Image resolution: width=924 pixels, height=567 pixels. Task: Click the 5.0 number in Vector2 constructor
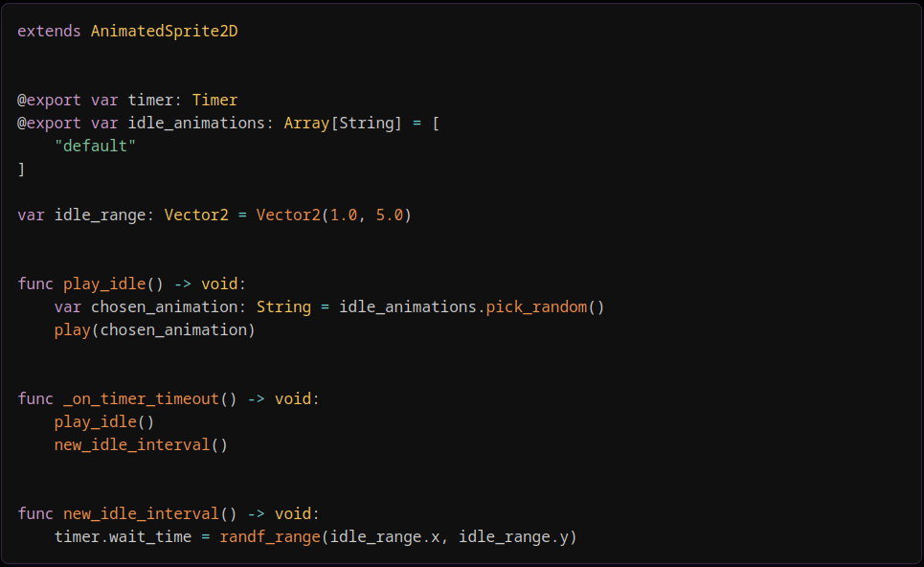point(390,215)
